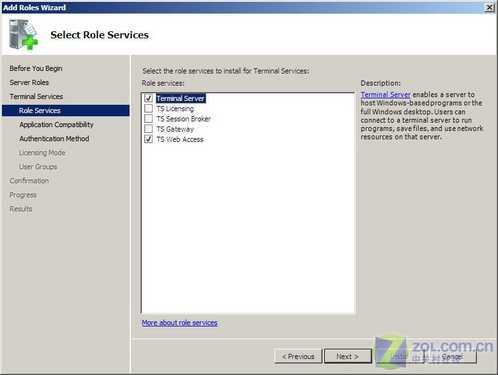Image resolution: width=498 pixels, height=375 pixels.
Task: Select the Terminal Server label text
Action: point(180,98)
